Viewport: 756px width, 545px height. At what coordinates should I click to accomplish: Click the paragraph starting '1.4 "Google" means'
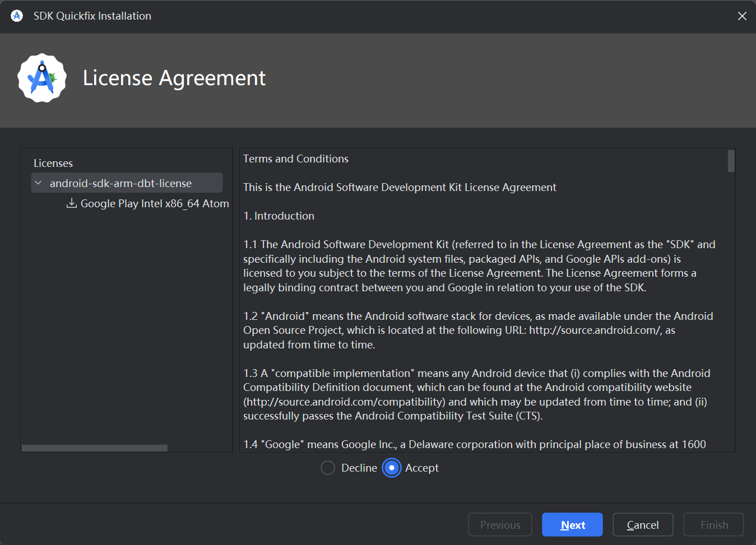coord(475,444)
